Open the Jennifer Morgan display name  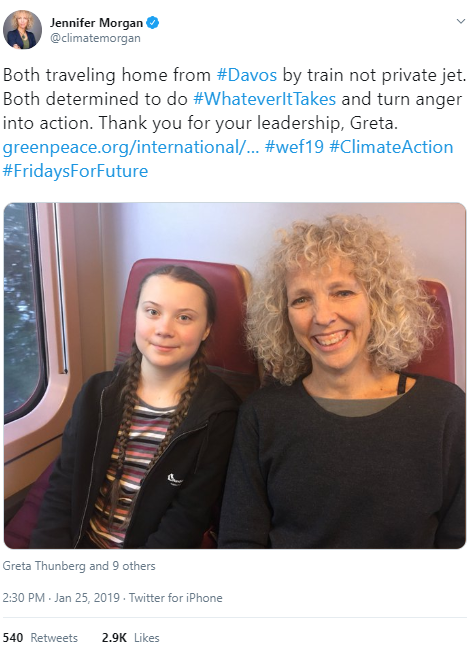[x=96, y=23]
